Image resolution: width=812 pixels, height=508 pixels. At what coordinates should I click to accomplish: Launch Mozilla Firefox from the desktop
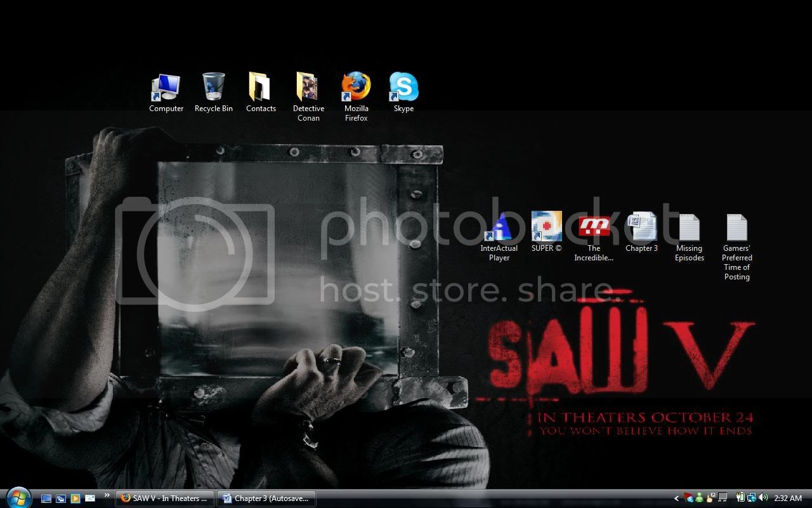356,88
